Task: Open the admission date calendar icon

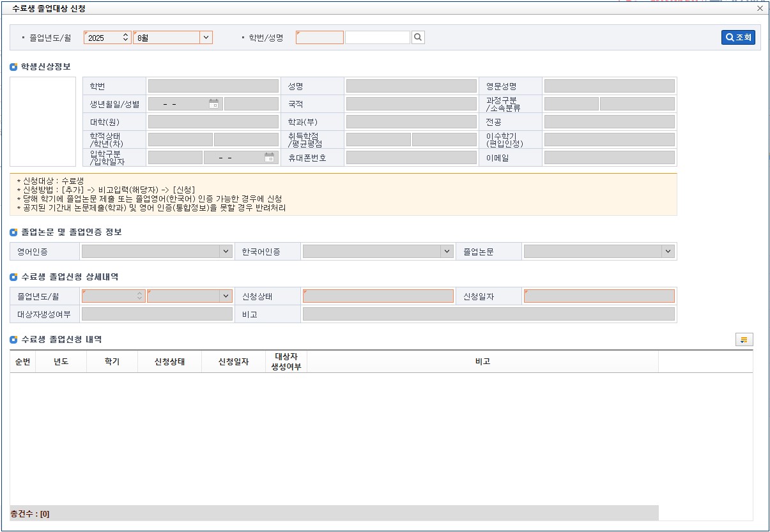Action: [x=269, y=158]
